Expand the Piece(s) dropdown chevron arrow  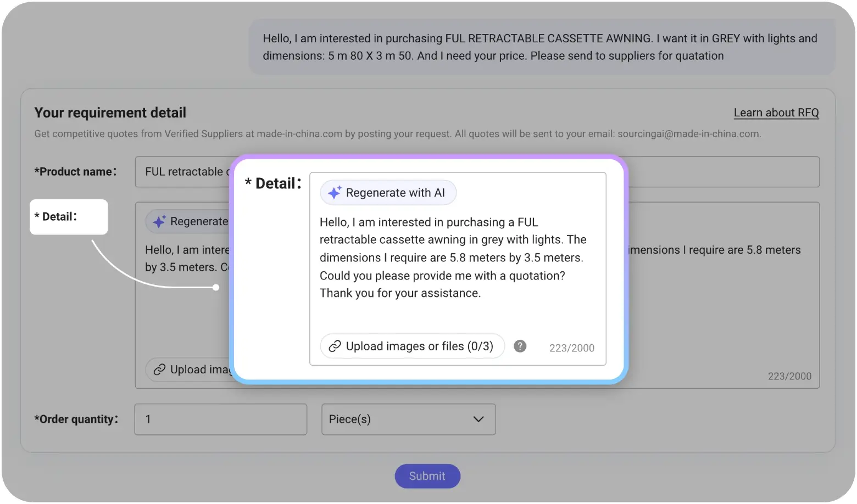pyautogui.click(x=478, y=419)
